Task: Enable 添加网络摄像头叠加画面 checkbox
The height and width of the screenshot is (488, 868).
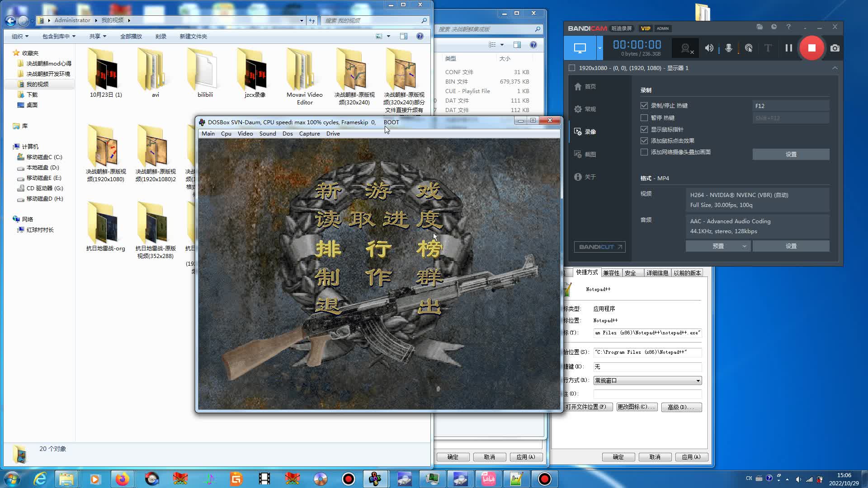Action: click(644, 152)
